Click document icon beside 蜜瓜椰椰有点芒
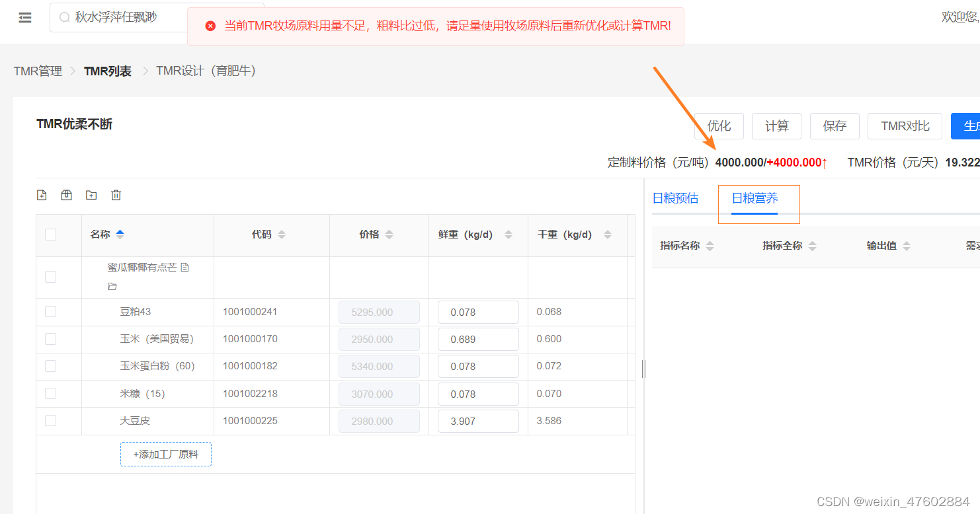This screenshot has height=514, width=980. 184,268
